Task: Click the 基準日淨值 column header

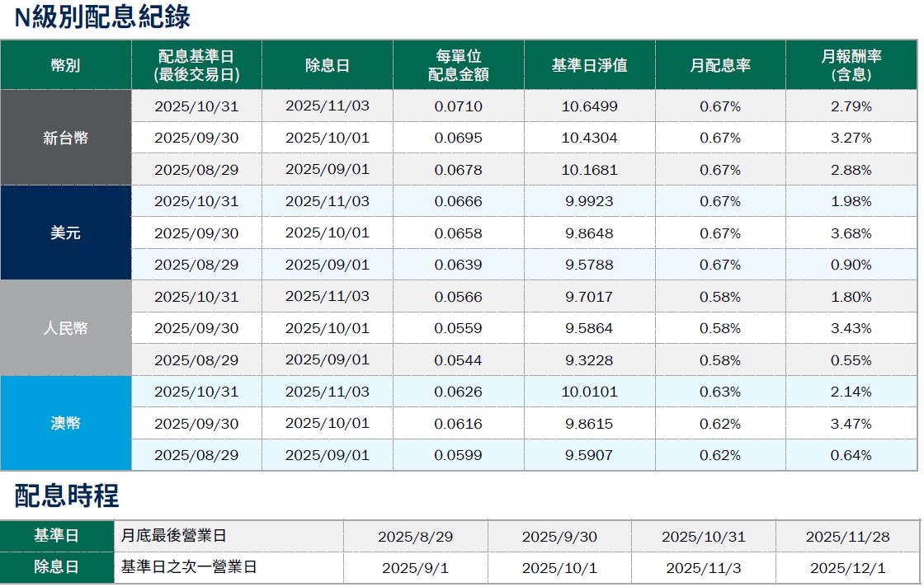Action: pos(589,65)
